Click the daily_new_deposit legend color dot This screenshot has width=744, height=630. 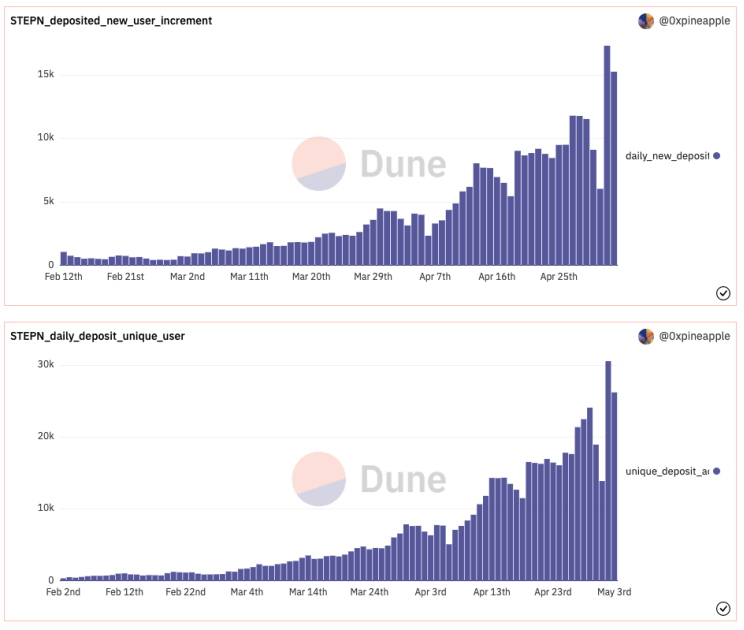(716, 156)
